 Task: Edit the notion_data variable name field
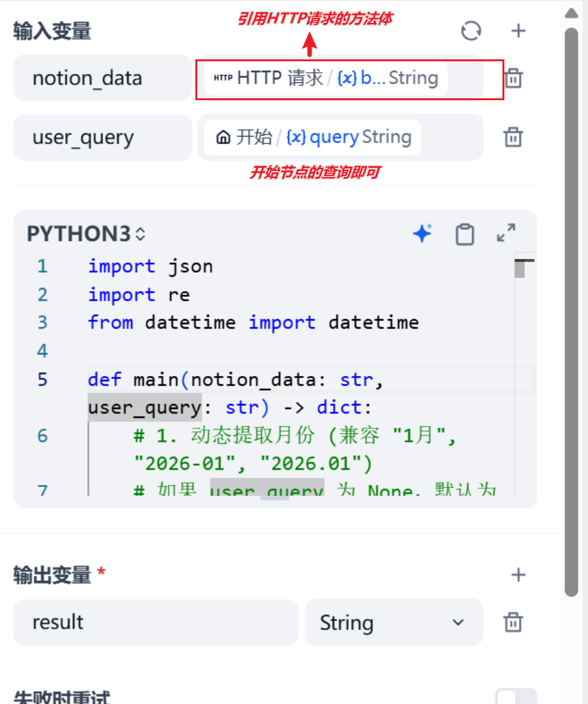[x=102, y=79]
